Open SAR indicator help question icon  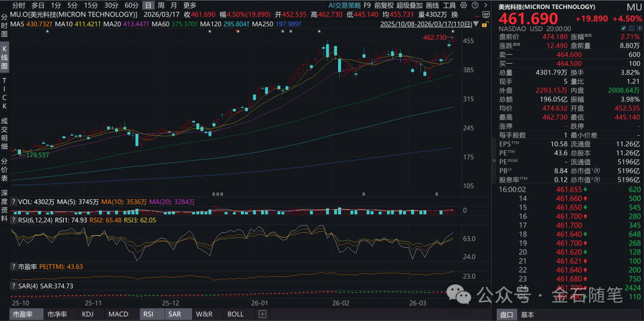(14, 286)
